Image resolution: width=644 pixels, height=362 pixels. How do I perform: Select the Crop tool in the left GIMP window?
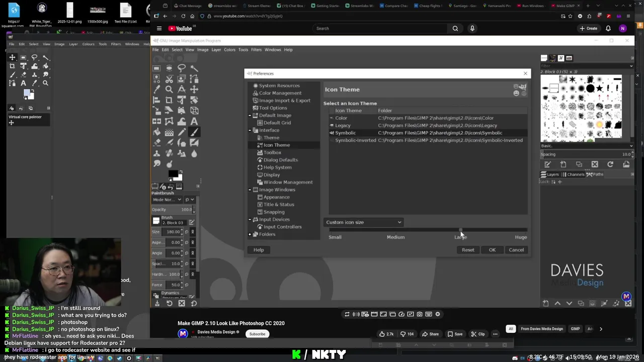[x=12, y=66]
